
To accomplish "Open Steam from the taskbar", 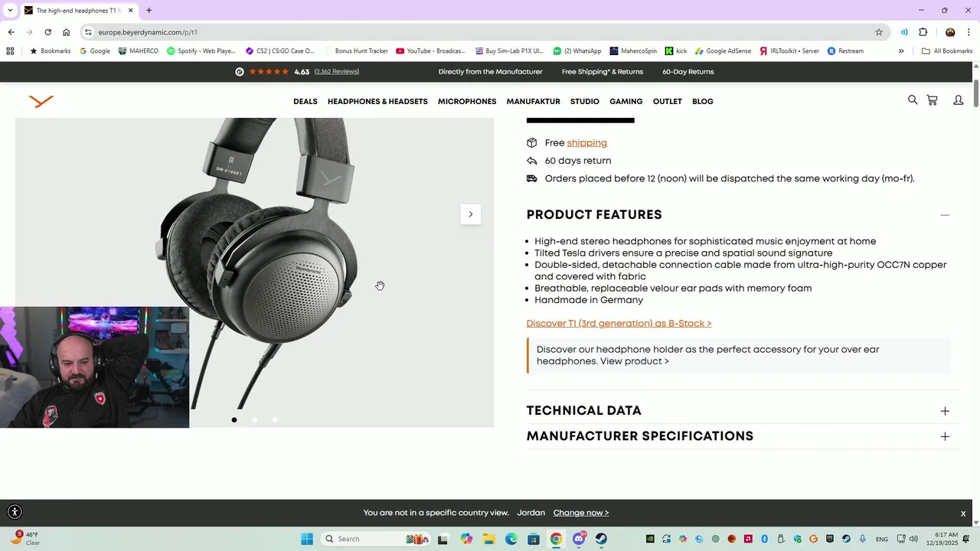I will (601, 539).
